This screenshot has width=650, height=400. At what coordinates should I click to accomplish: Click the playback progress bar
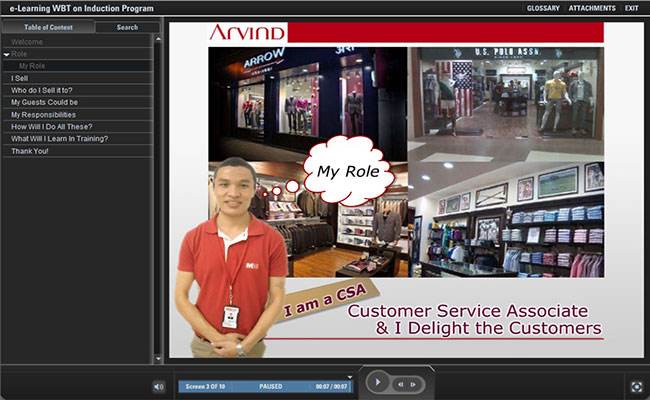265,386
